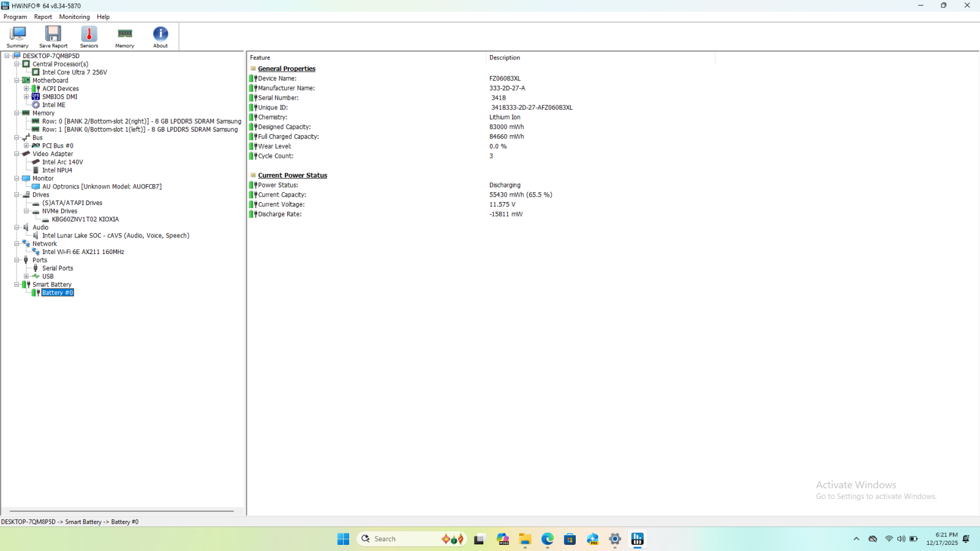Select the Intel Arc 140V adapter

62,162
